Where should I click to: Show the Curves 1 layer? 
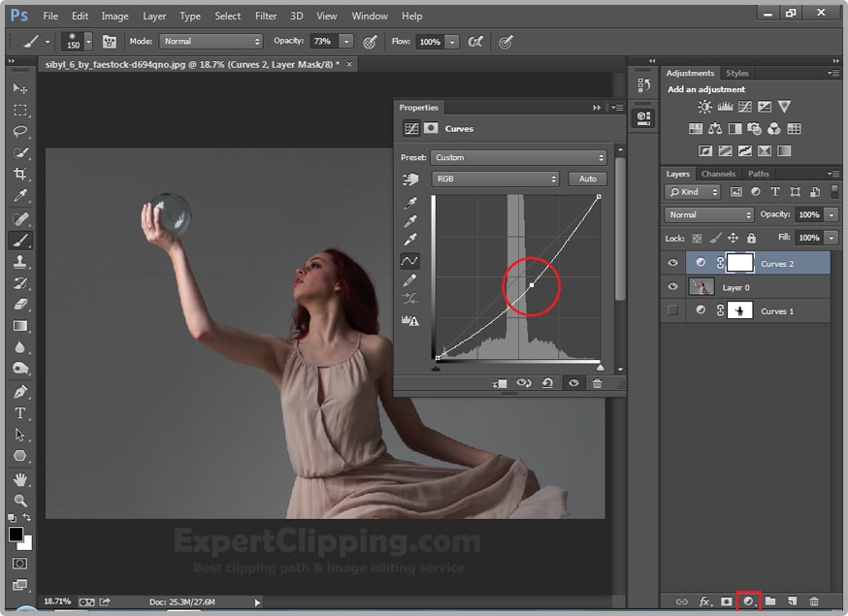point(672,310)
